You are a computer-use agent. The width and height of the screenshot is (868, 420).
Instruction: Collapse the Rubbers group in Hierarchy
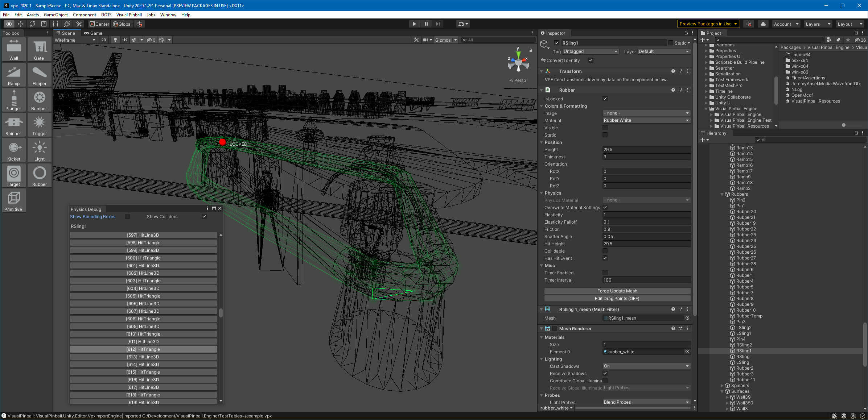coord(722,194)
